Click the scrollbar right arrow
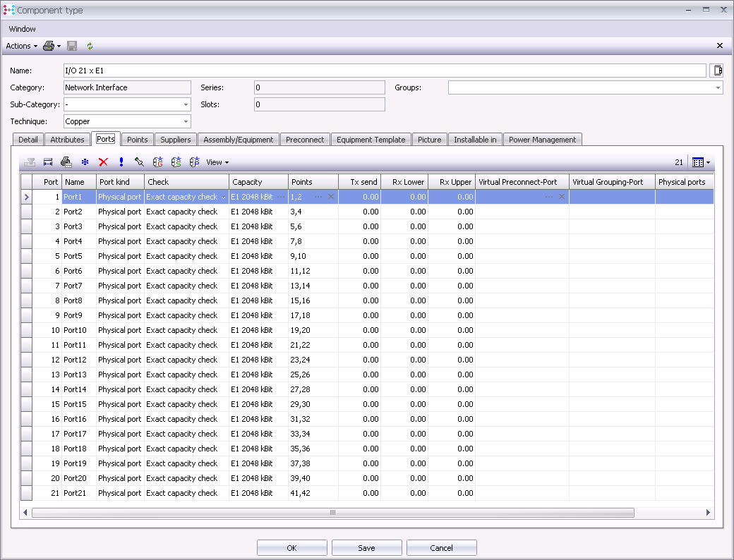Screen dimensions: 734x560 coord(709,512)
